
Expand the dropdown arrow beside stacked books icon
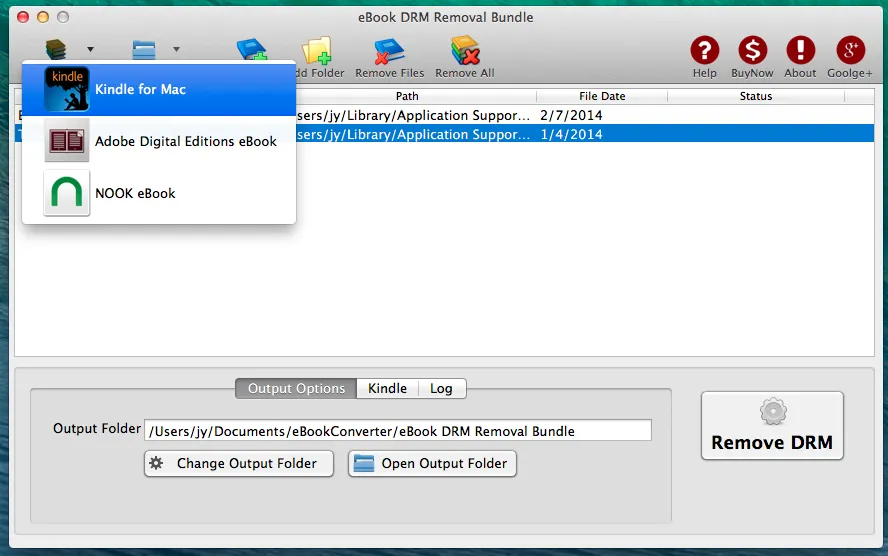(91, 49)
